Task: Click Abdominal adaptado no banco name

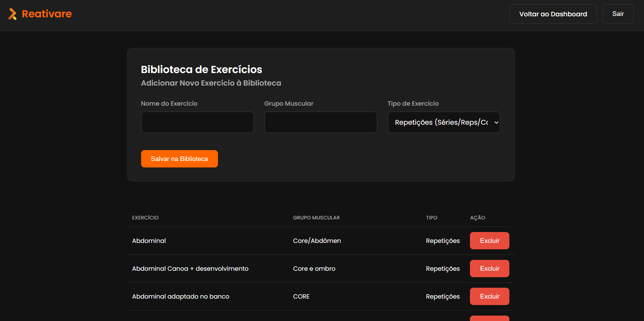Action: coord(181,296)
